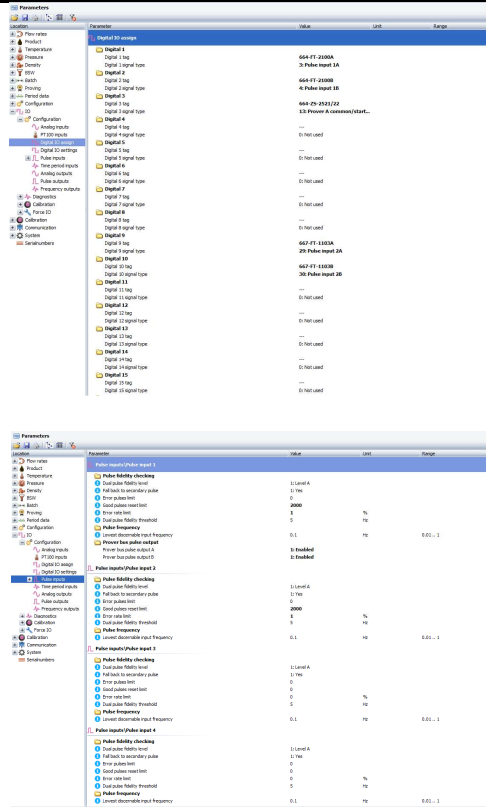Click the Enabled value for Prover bus pulse output A
The width and height of the screenshot is (486, 807).
coord(302,550)
